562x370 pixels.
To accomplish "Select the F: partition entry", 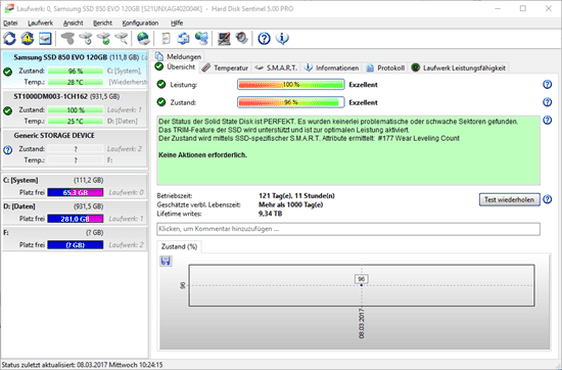I will (x=75, y=239).
